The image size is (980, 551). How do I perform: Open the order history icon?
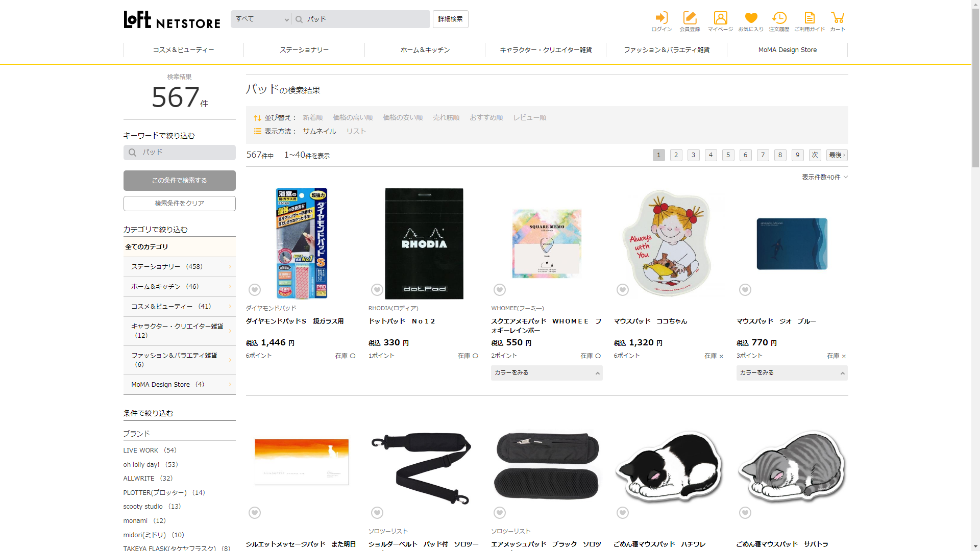pyautogui.click(x=779, y=18)
